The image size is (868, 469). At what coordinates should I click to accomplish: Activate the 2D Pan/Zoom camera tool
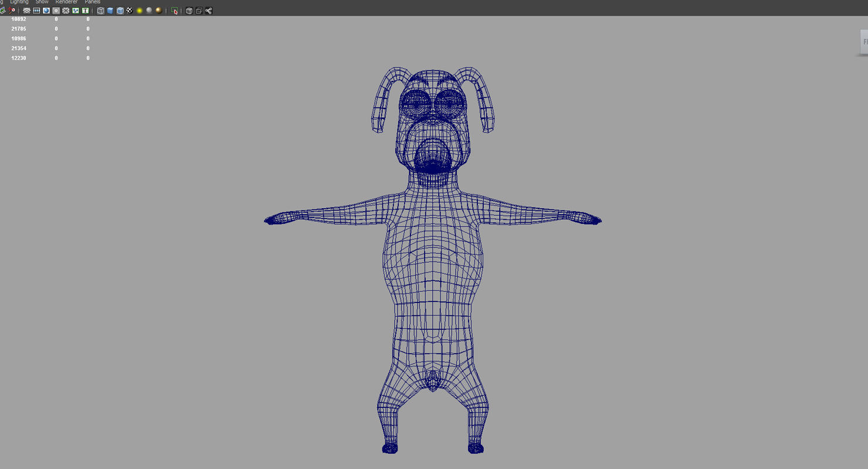pyautogui.click(x=12, y=11)
